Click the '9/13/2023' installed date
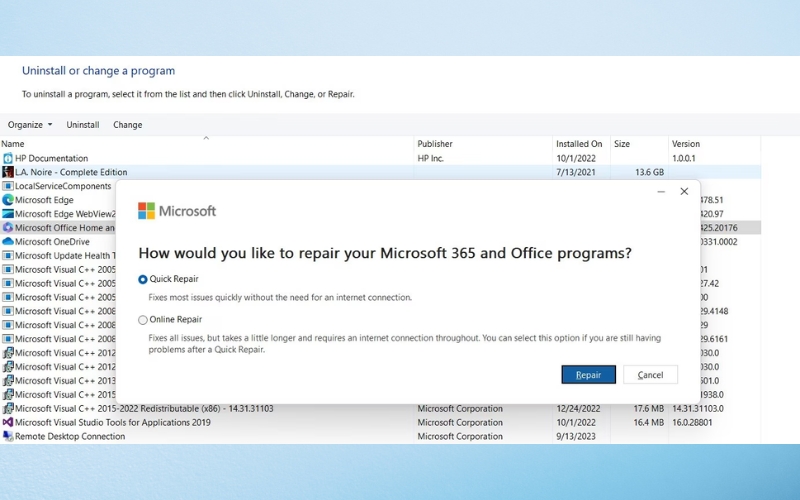 click(x=576, y=436)
